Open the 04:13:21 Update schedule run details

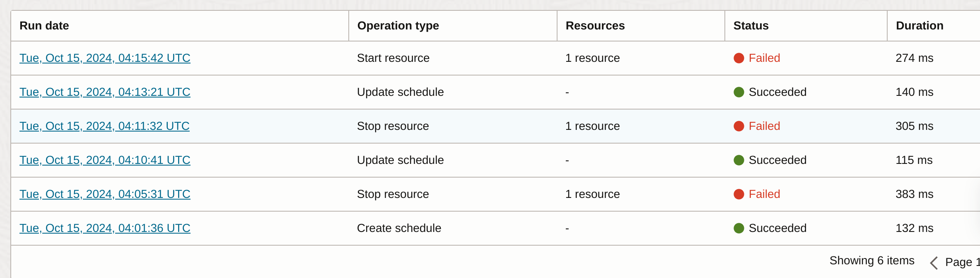point(105,92)
